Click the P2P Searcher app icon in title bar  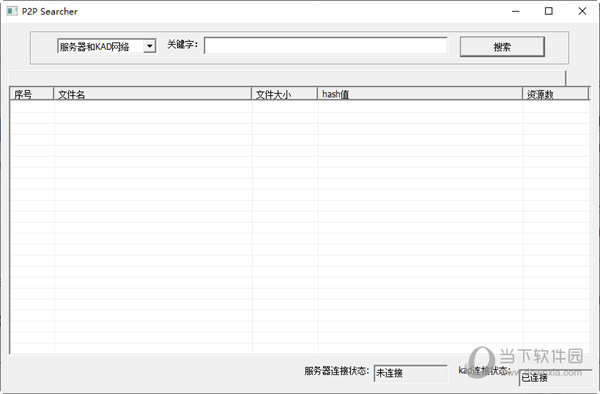pyautogui.click(x=12, y=11)
